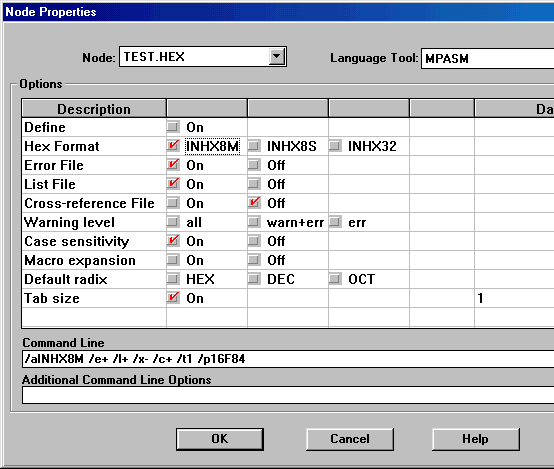This screenshot has height=469, width=554.
Task: Turn Error File Off checkbox
Action: [254, 165]
